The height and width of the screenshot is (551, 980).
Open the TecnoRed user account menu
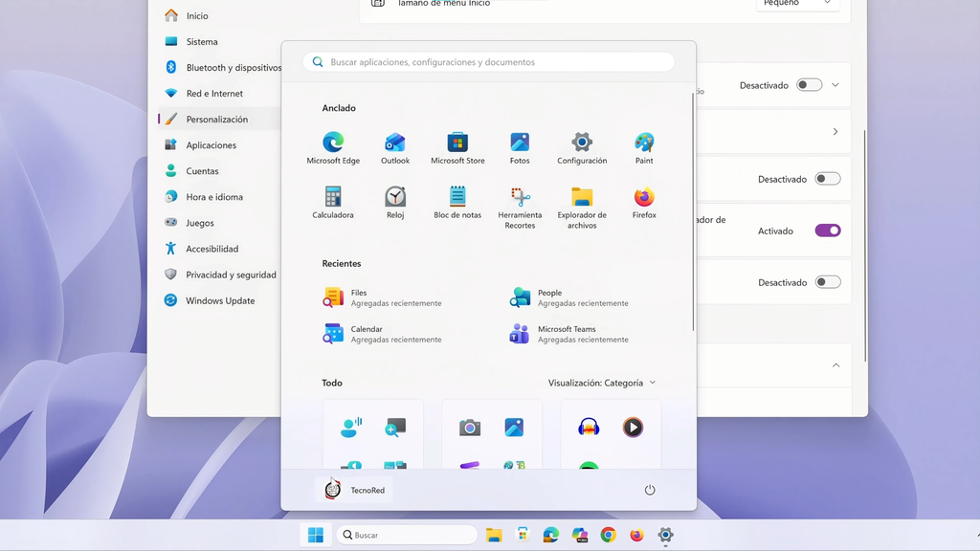click(355, 490)
